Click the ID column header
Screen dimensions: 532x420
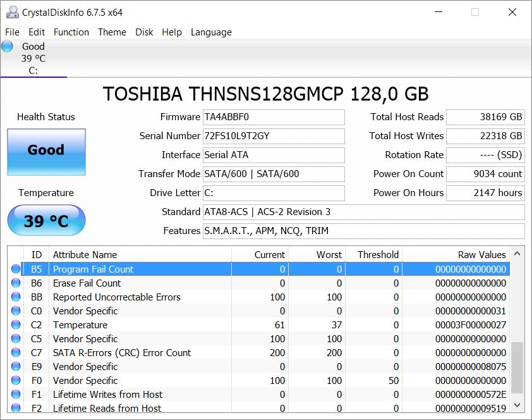(36, 255)
